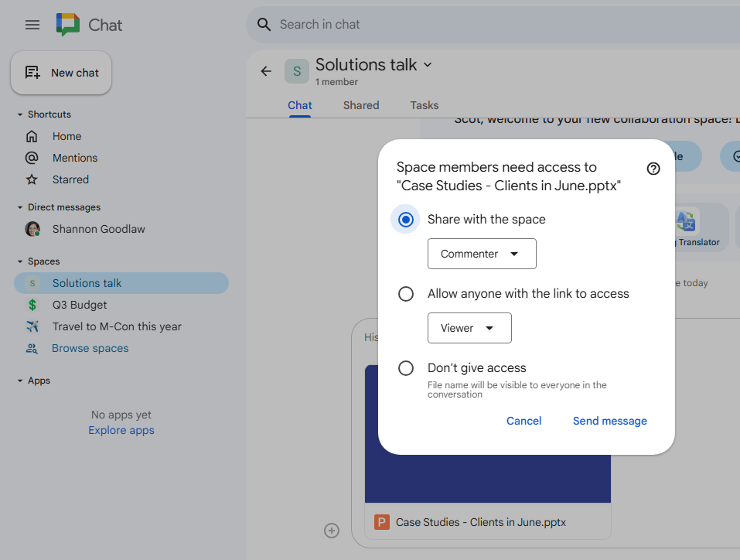Select Share with the space radio button

pyautogui.click(x=406, y=220)
